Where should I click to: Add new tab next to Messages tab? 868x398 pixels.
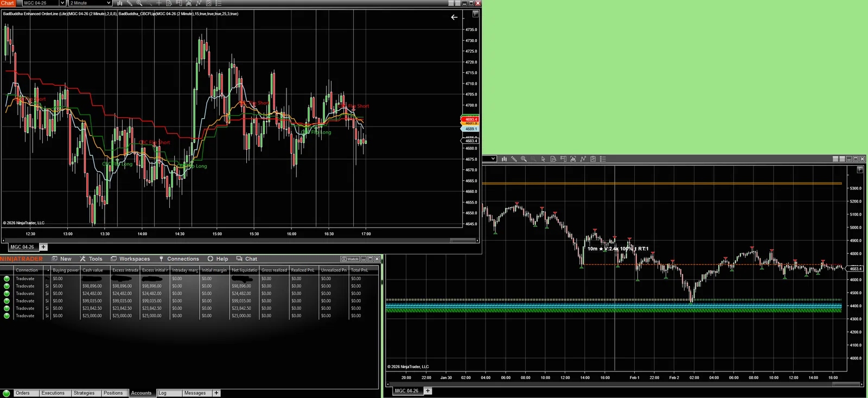click(x=216, y=393)
